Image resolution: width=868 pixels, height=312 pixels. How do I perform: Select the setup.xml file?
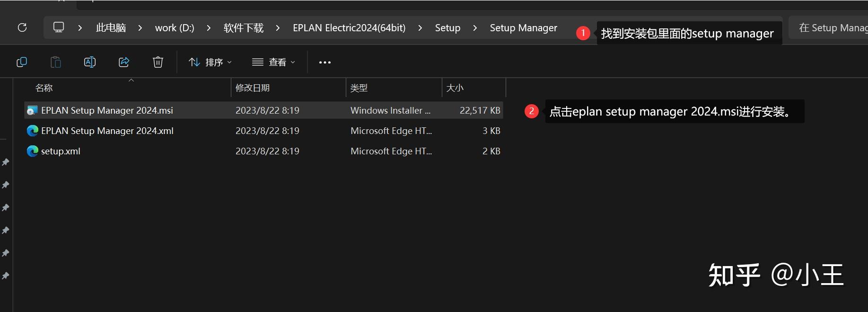point(61,151)
